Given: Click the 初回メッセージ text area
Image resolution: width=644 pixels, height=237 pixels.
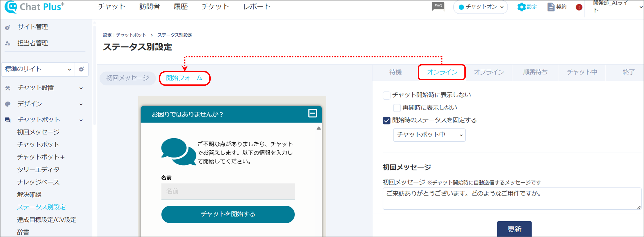Looking at the screenshot, I should [x=512, y=199].
